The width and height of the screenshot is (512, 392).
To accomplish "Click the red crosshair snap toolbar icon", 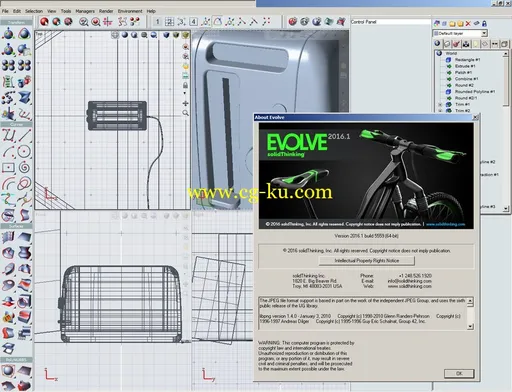I will [x=108, y=22].
